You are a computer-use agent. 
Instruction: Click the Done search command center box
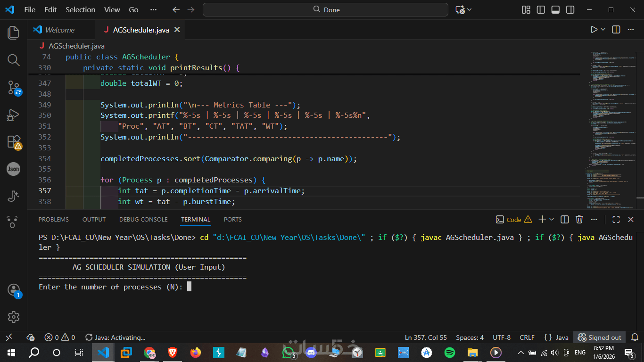click(325, 10)
